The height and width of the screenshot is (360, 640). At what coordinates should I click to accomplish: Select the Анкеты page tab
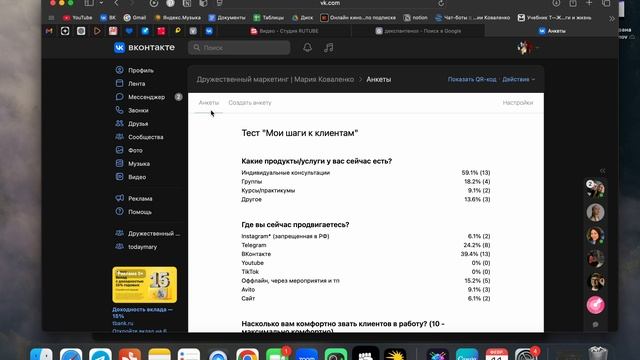point(209,103)
